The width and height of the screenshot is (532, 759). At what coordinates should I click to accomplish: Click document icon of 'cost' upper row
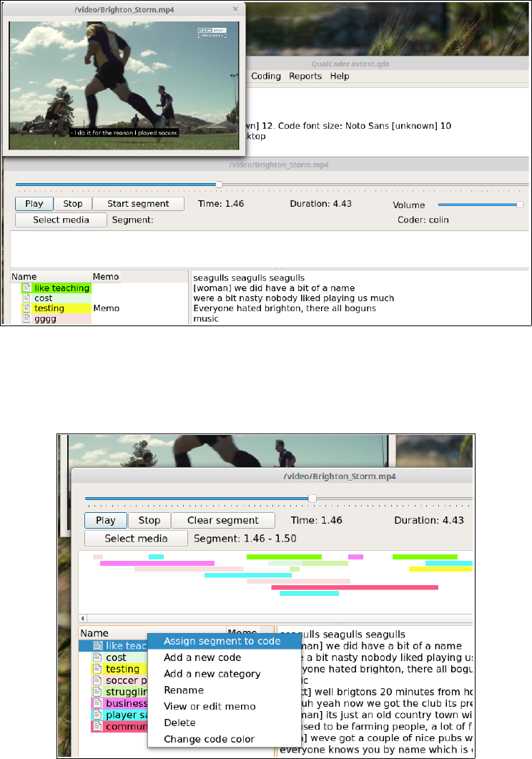click(x=27, y=298)
